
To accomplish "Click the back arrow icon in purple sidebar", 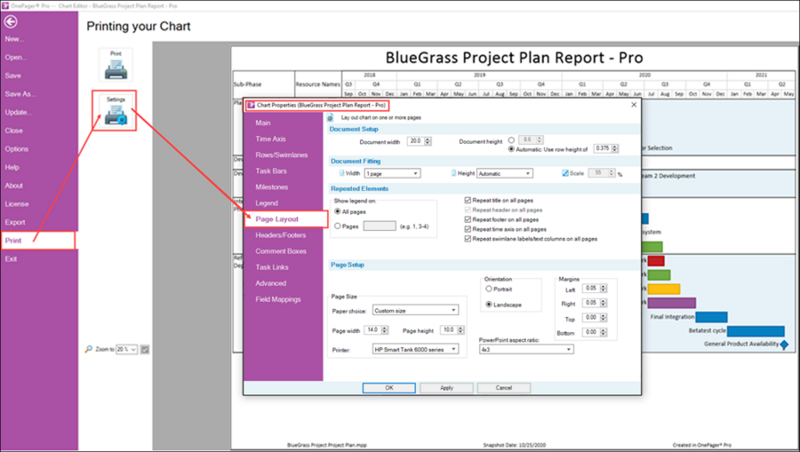I will (11, 21).
